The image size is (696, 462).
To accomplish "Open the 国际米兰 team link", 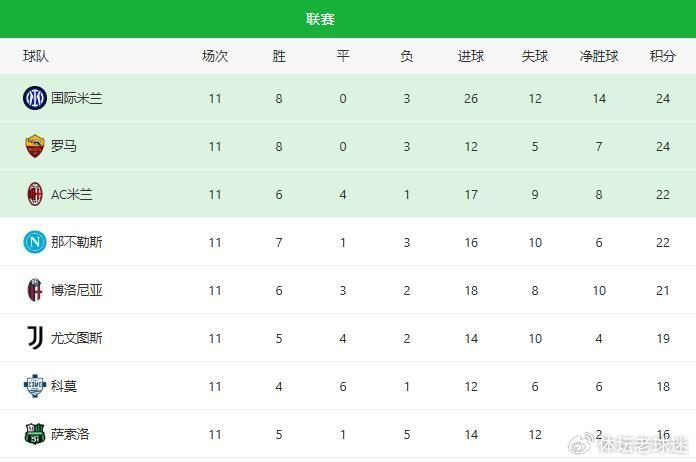I will coord(77,98).
